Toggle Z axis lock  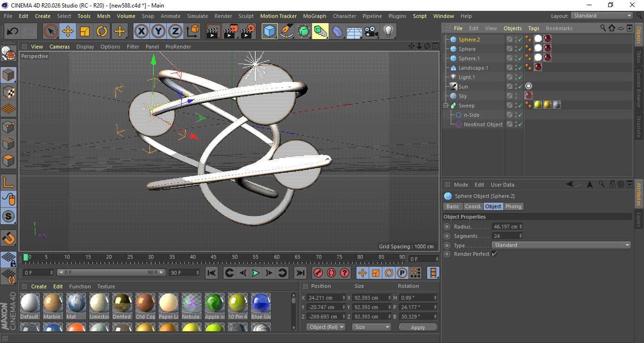tap(175, 32)
